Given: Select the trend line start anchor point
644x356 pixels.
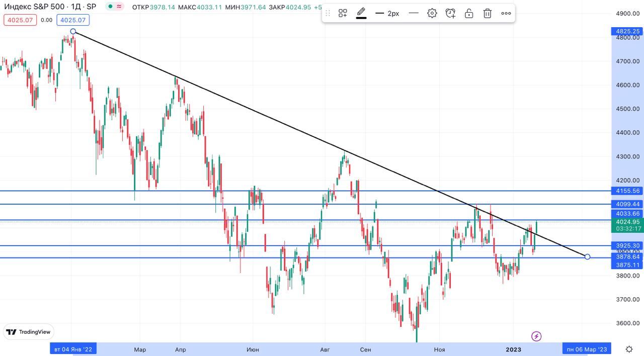Looking at the screenshot, I should point(73,32).
